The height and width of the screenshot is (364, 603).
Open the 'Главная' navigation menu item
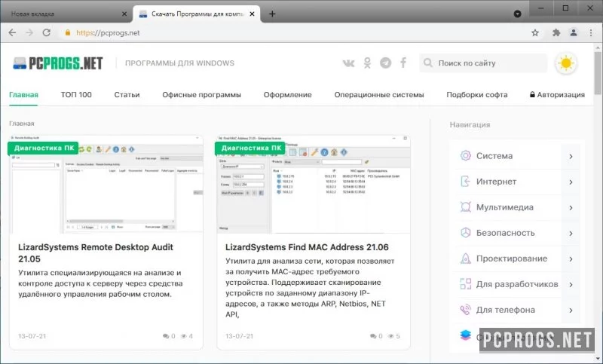pyautogui.click(x=23, y=94)
